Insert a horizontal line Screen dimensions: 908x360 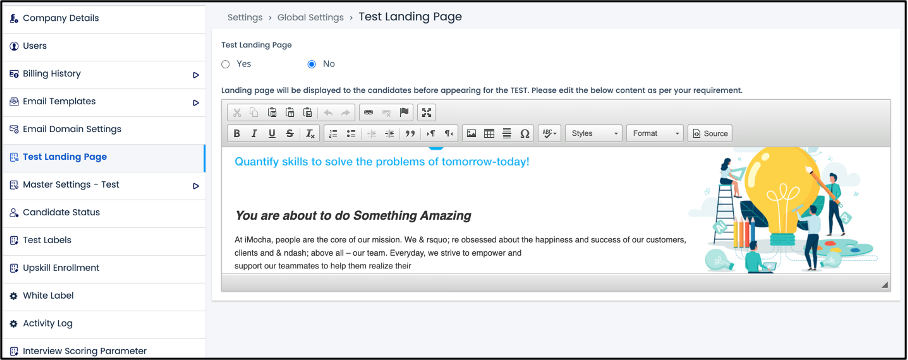pyautogui.click(x=507, y=134)
